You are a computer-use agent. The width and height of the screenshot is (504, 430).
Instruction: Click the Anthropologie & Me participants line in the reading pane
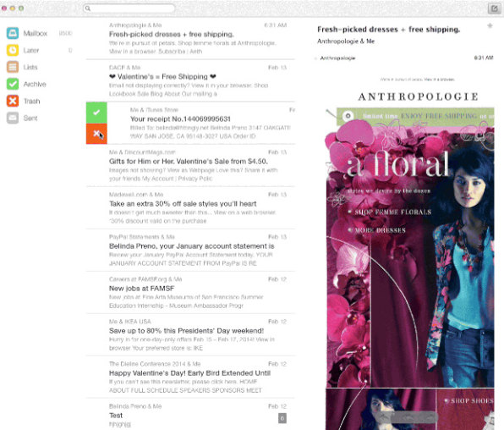(x=346, y=41)
